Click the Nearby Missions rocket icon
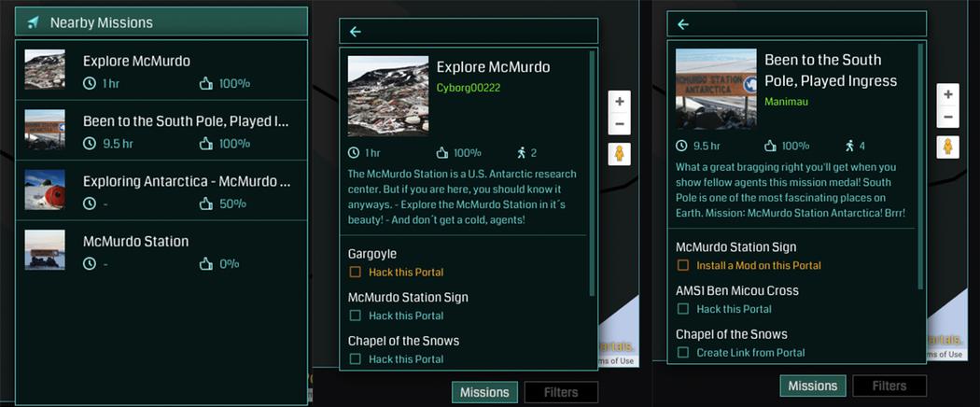Viewport: 980px width, 407px height. pos(34,22)
